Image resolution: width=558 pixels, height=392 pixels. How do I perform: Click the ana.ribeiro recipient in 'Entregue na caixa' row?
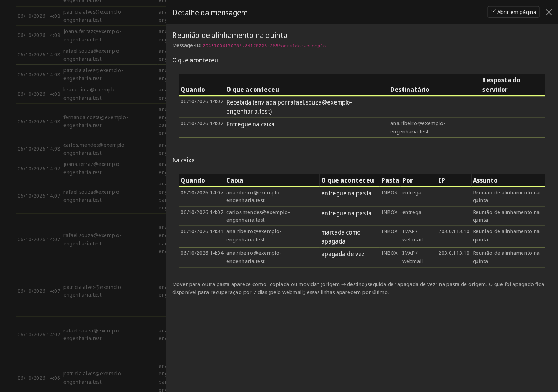[x=418, y=128]
